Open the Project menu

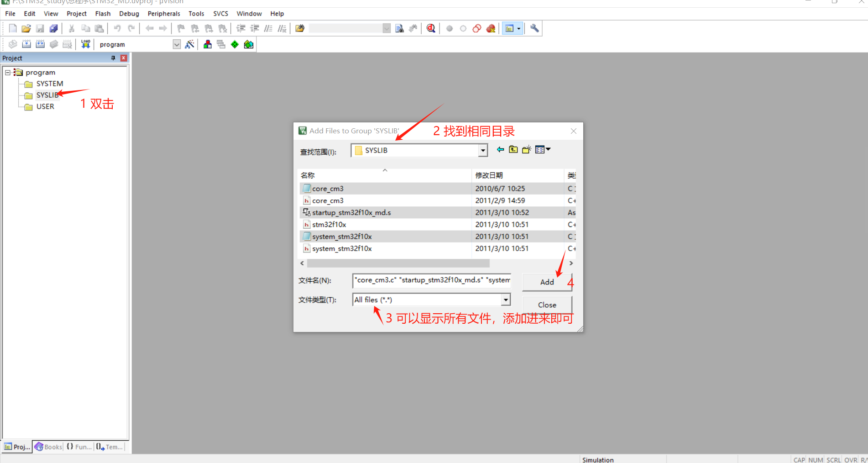click(77, 14)
